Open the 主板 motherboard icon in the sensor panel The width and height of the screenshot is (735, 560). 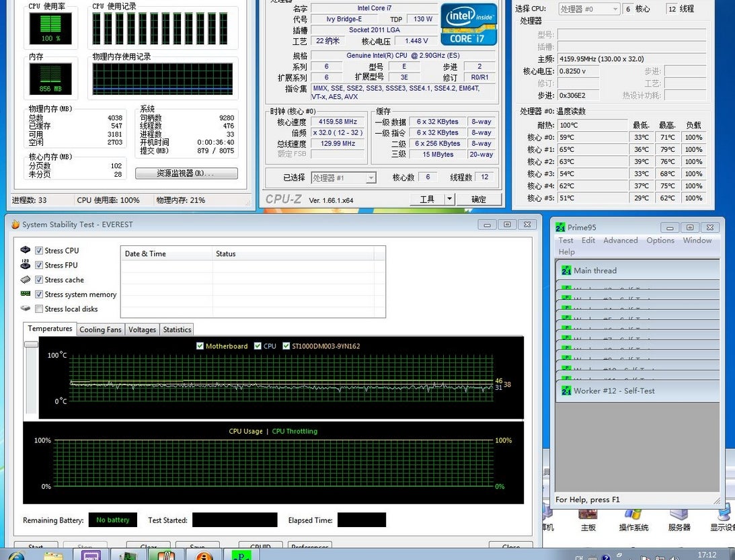click(x=588, y=515)
